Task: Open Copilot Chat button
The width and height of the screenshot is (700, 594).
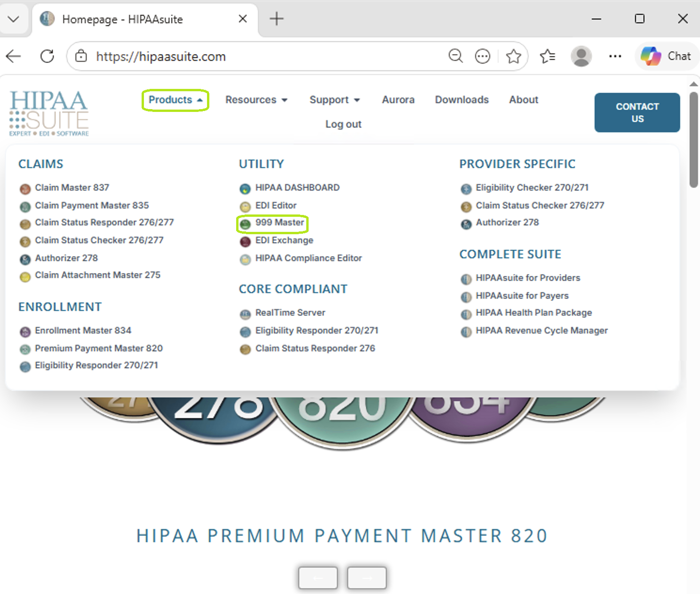Action: [666, 56]
